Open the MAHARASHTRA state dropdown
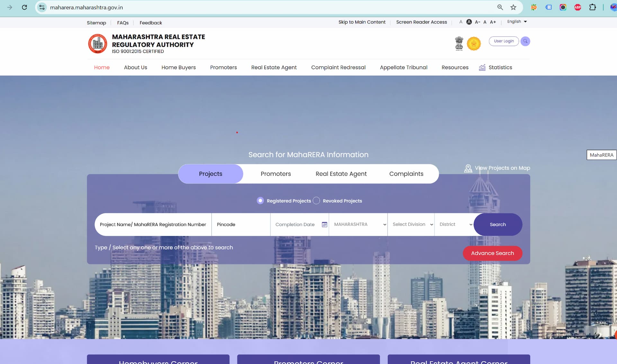Screen dimensions: 617x364 pyautogui.click(x=358, y=225)
